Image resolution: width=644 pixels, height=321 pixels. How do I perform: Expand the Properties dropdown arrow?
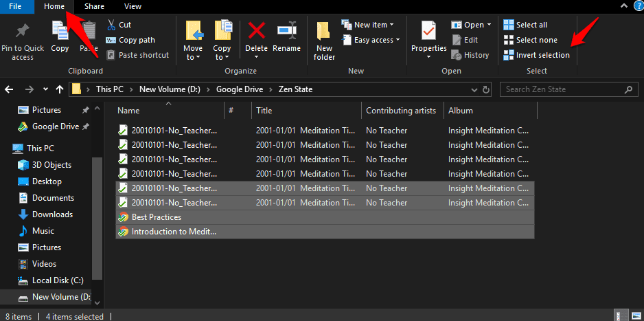point(429,57)
